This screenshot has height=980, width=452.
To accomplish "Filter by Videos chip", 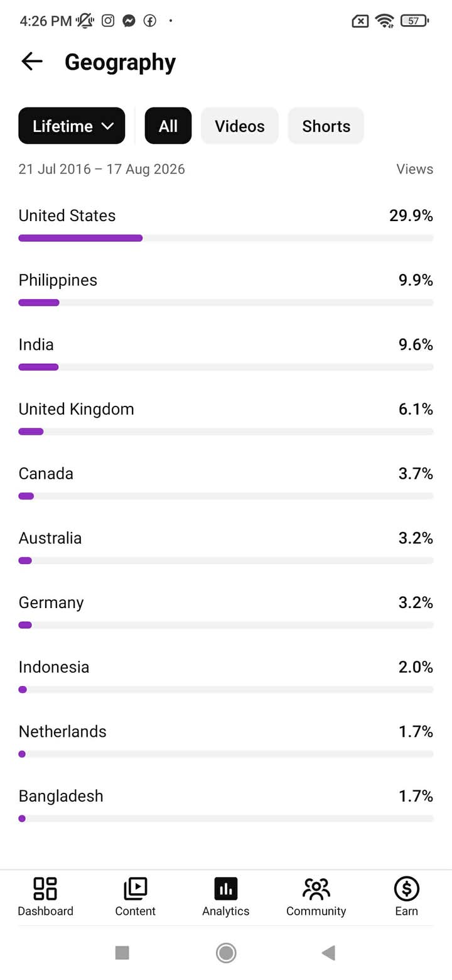I will click(240, 126).
